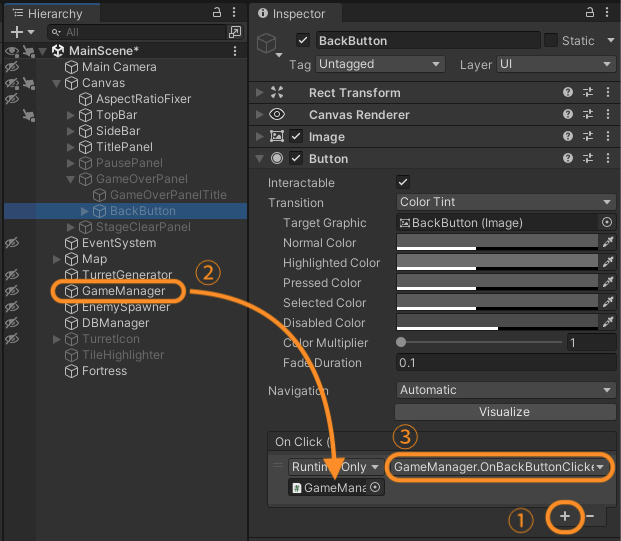The width and height of the screenshot is (621, 541).
Task: Uncheck the Interactable checkbox
Action: [x=403, y=182]
